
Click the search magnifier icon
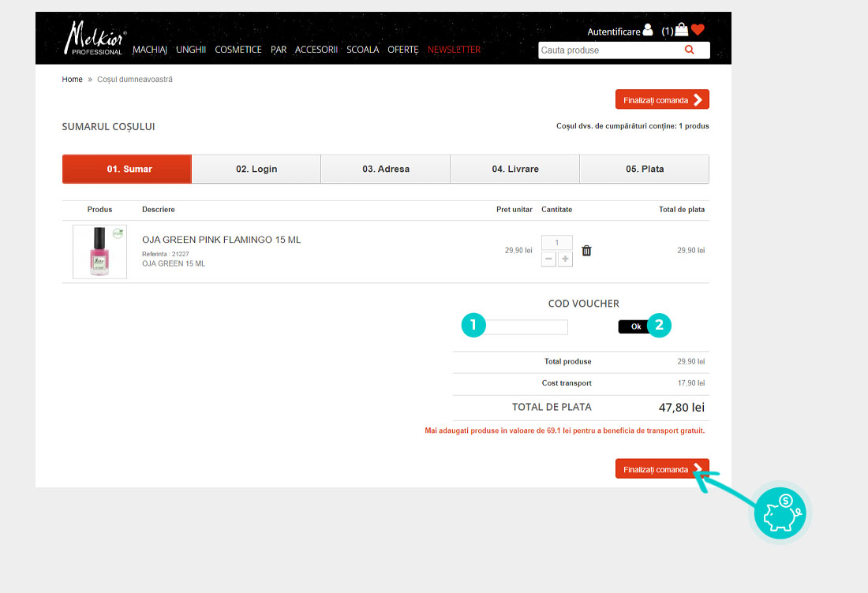(x=689, y=50)
